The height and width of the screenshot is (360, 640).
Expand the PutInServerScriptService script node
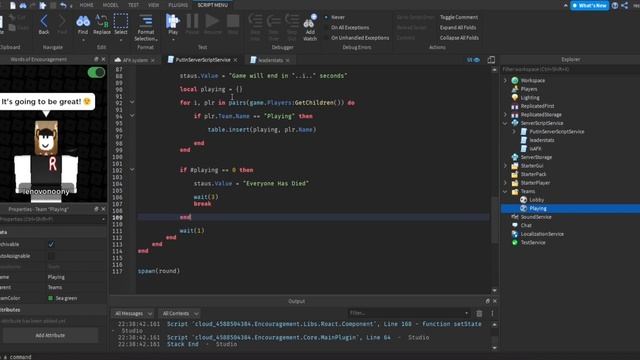pos(514,132)
